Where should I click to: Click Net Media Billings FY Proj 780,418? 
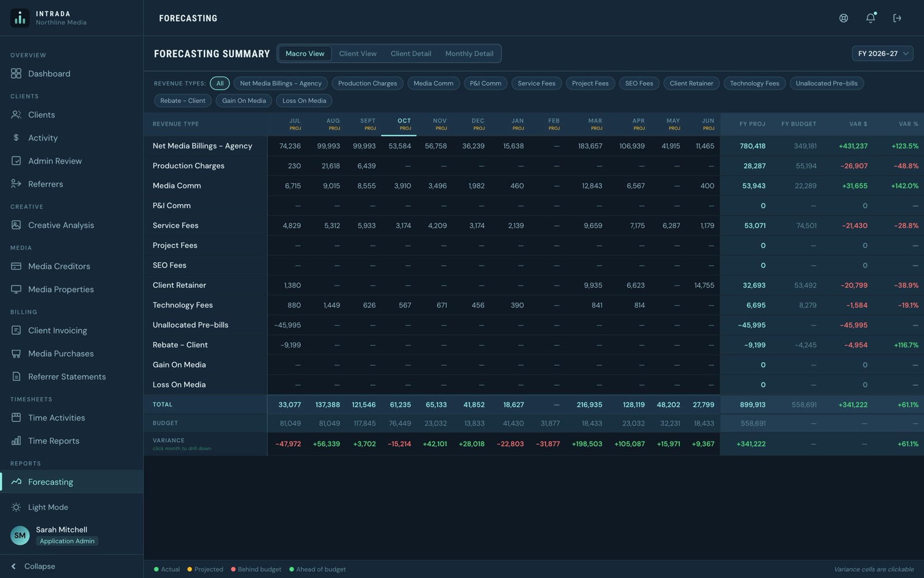coord(752,146)
